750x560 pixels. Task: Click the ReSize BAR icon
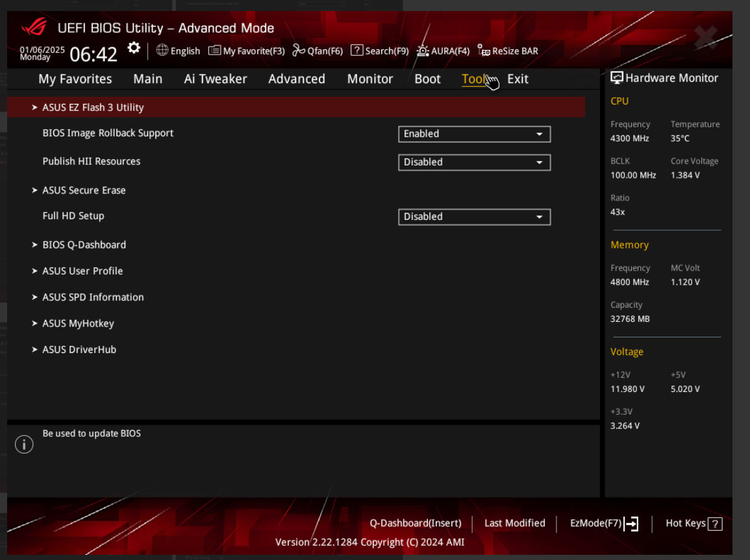point(484,50)
